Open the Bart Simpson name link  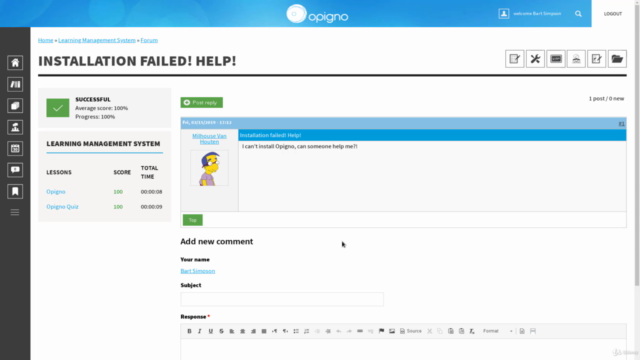tap(198, 271)
